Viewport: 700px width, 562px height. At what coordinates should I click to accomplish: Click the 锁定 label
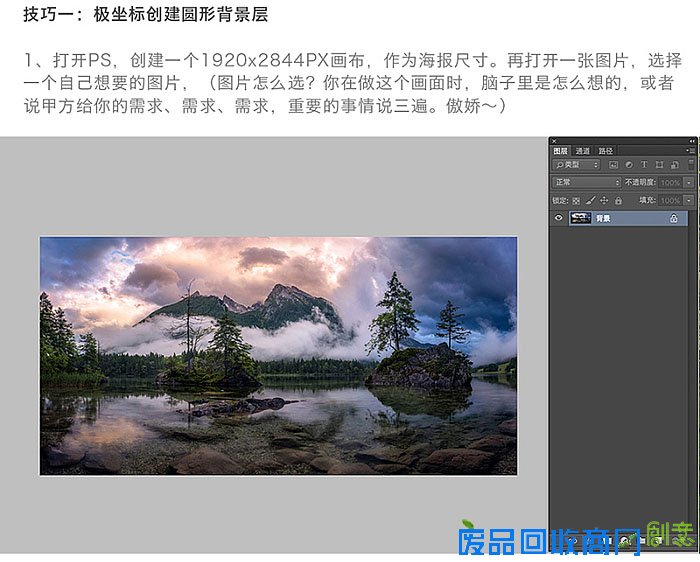pos(560,201)
